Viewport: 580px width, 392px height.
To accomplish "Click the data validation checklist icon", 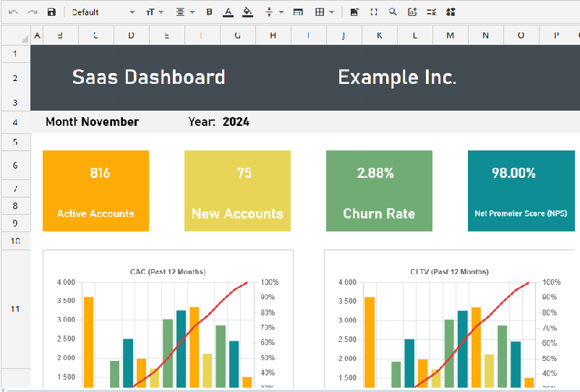I will 432,12.
